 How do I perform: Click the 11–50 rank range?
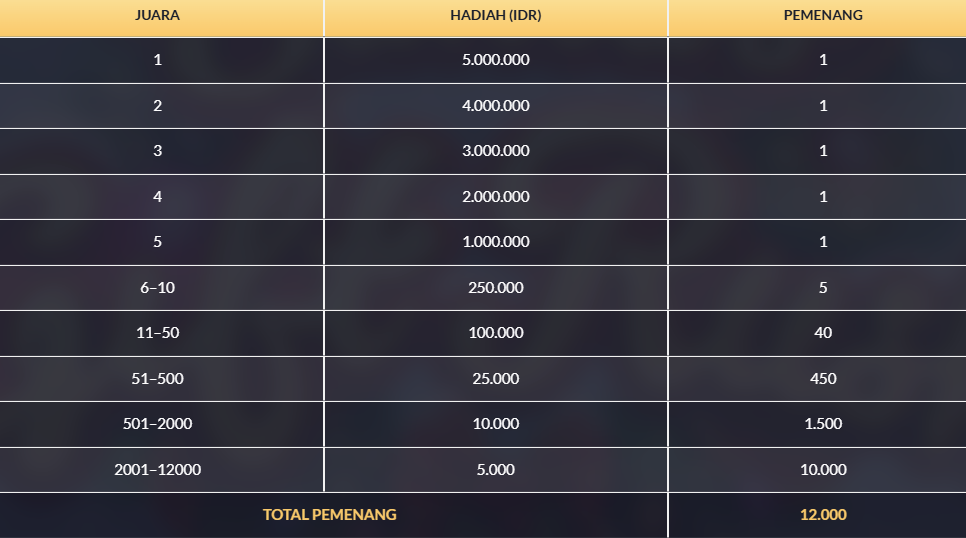[x=157, y=333]
